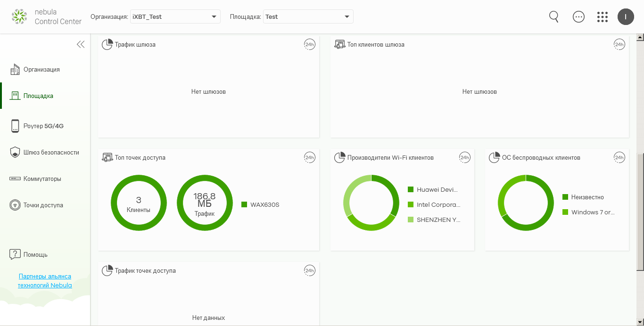
Task: Click the Помощь help button
Action: (x=35, y=254)
